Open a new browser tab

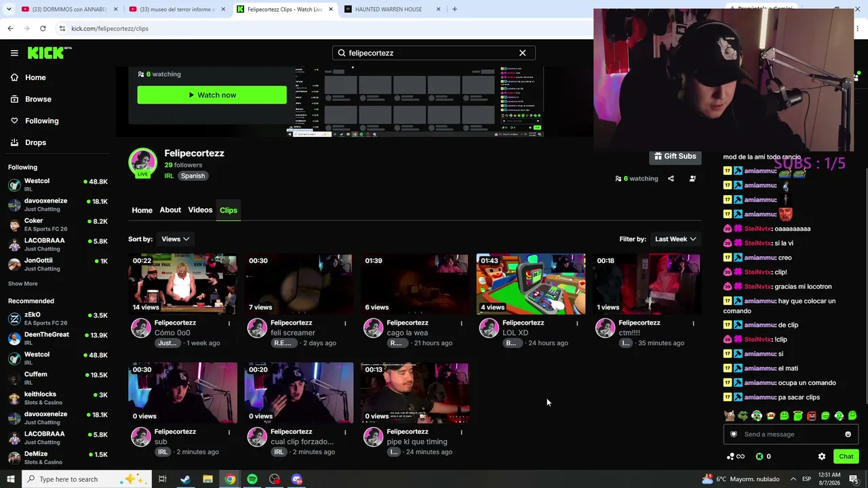454,9
